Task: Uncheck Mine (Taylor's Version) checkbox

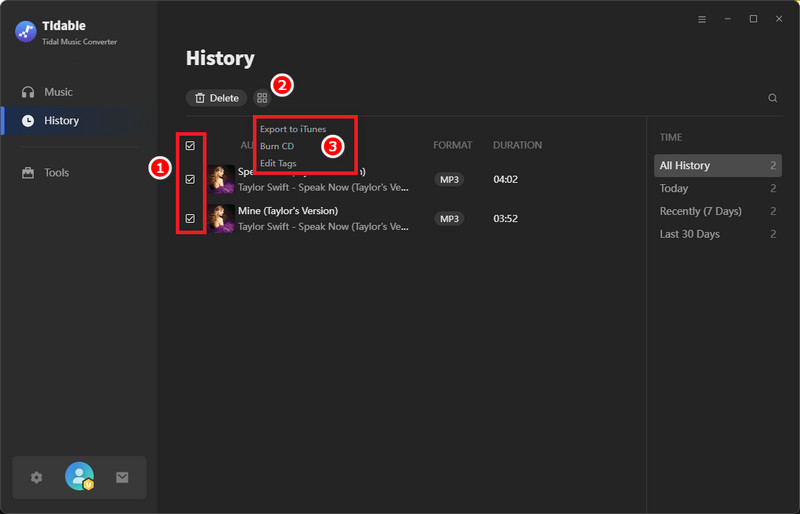Action: (x=190, y=218)
